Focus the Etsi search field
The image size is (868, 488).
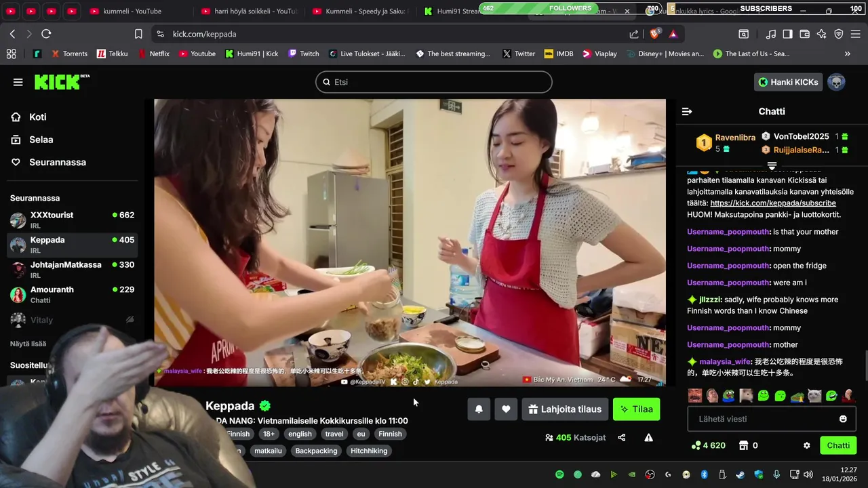coord(434,82)
